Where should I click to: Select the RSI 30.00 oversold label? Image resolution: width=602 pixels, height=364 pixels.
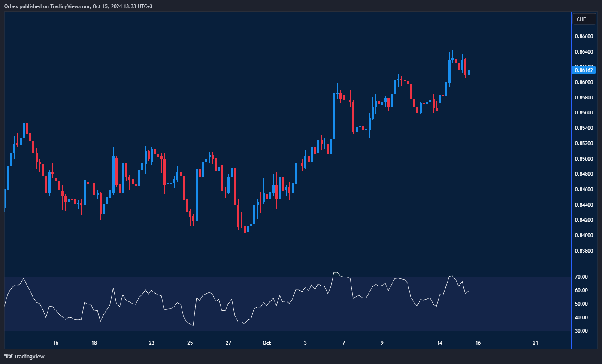[581, 331]
